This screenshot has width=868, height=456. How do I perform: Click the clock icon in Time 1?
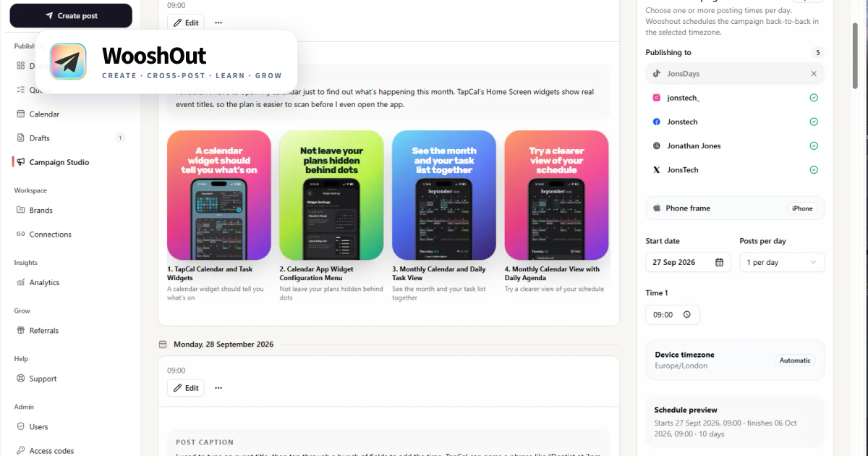point(686,315)
